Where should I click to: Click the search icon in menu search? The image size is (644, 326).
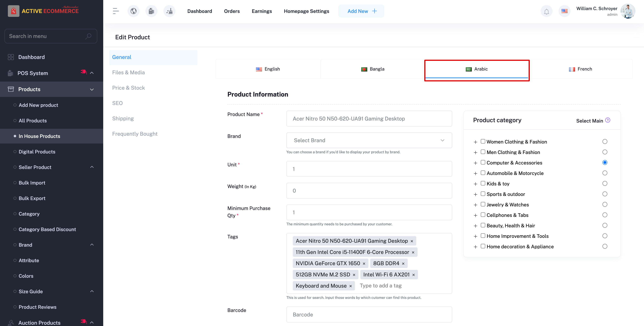[88, 36]
